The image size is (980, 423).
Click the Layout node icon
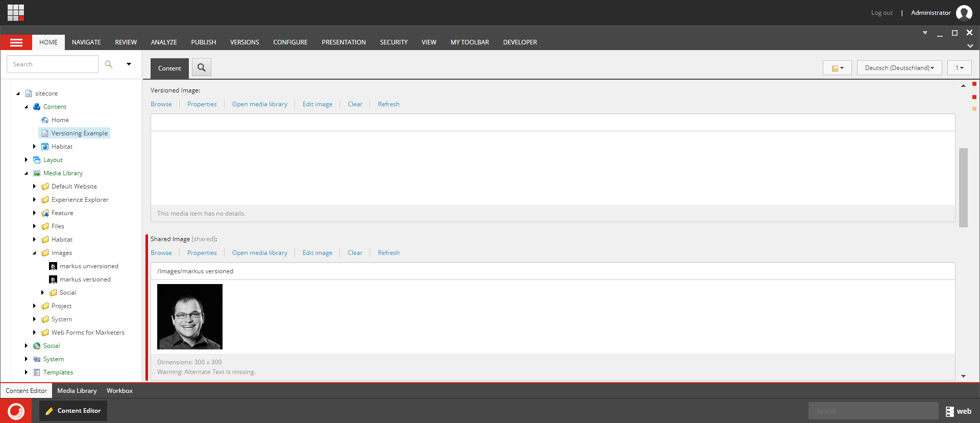click(37, 160)
